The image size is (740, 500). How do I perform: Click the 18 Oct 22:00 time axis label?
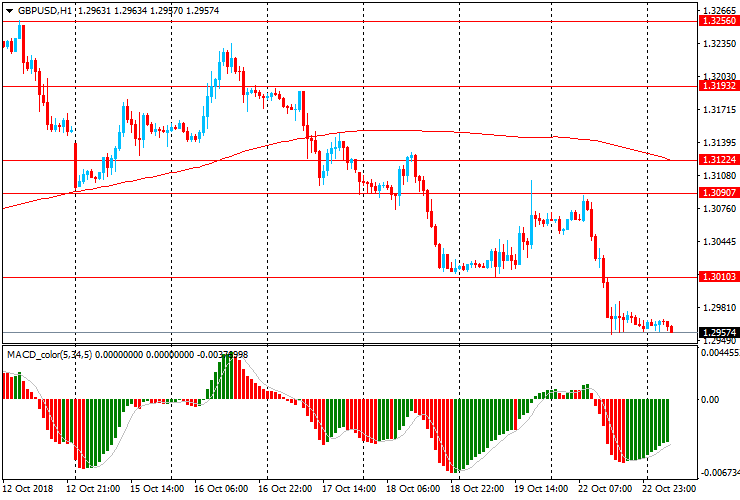477,488
